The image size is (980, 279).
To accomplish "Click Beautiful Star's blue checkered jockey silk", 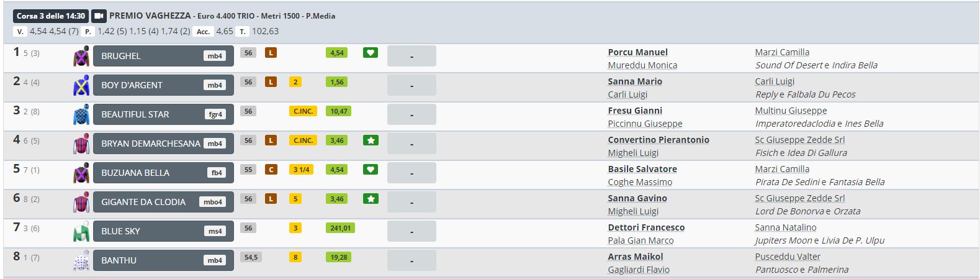I will (x=81, y=114).
